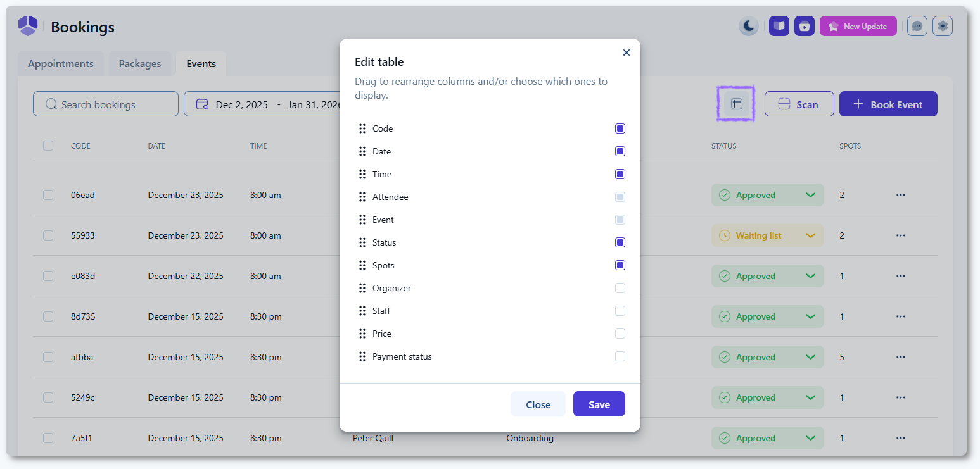Toggle dark mode moon icon

click(749, 26)
